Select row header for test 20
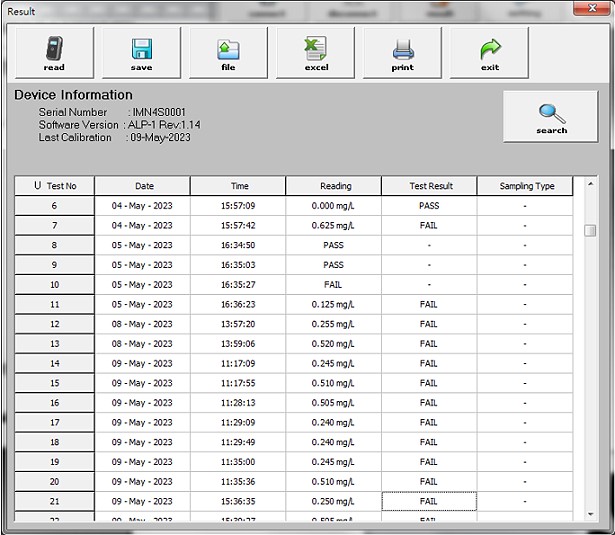 55,482
